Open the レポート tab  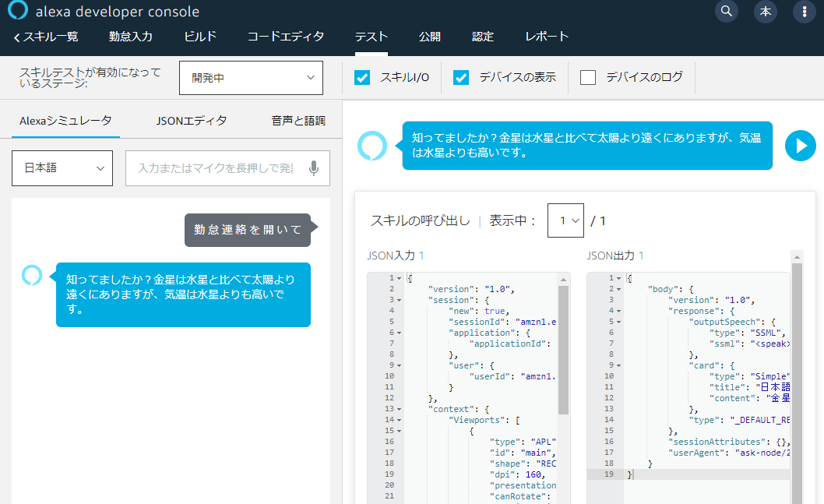pos(547,37)
